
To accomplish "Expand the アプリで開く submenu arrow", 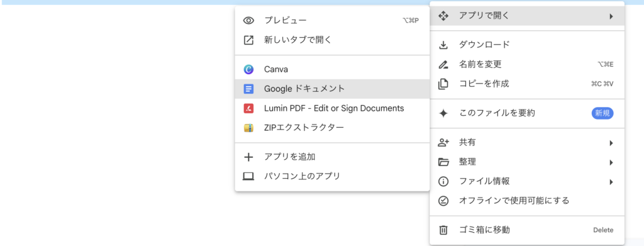I will [611, 17].
